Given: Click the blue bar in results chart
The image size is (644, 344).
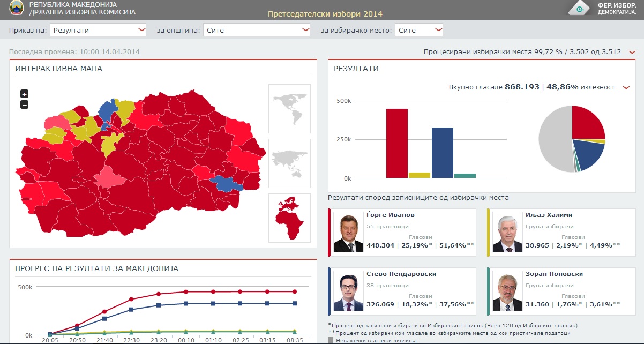Looking at the screenshot, I should 443,153.
